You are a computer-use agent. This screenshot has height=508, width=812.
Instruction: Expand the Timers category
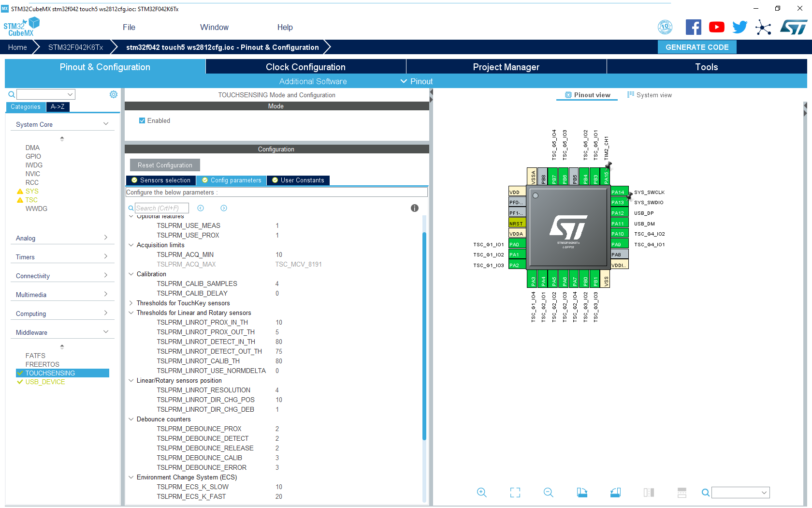point(106,256)
